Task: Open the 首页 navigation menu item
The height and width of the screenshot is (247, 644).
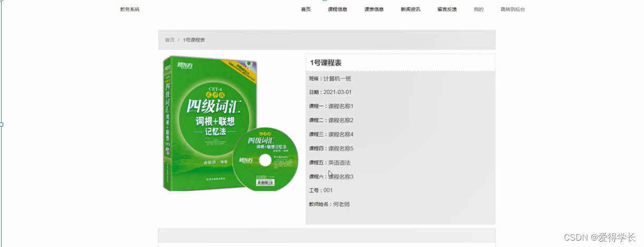Action: click(x=306, y=9)
